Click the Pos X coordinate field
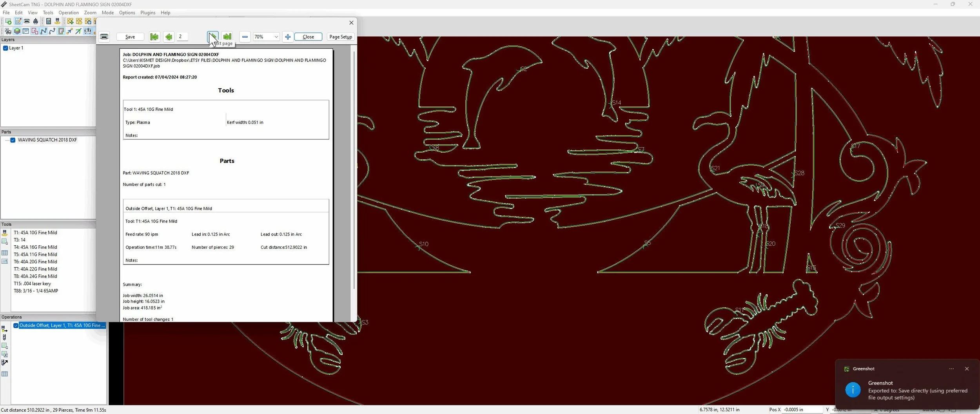Screen dimensions: 980x414 coord(802,409)
